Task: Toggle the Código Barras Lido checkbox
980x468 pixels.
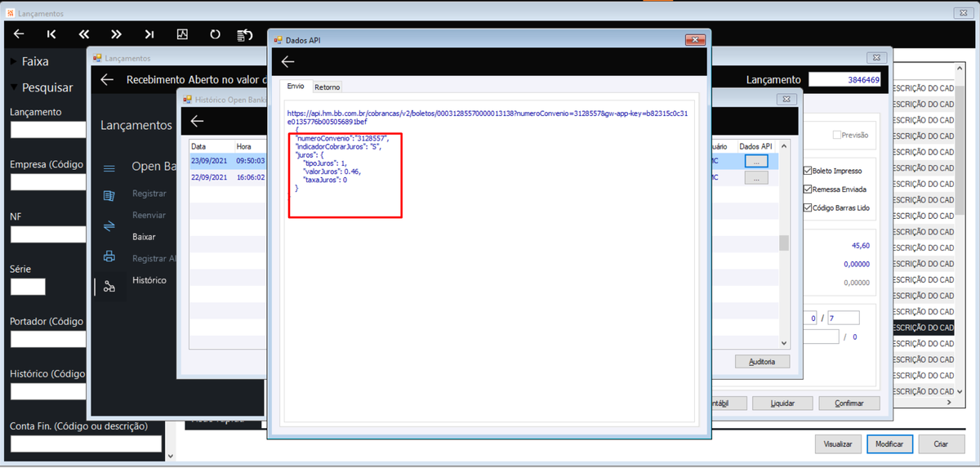Action: coord(808,207)
